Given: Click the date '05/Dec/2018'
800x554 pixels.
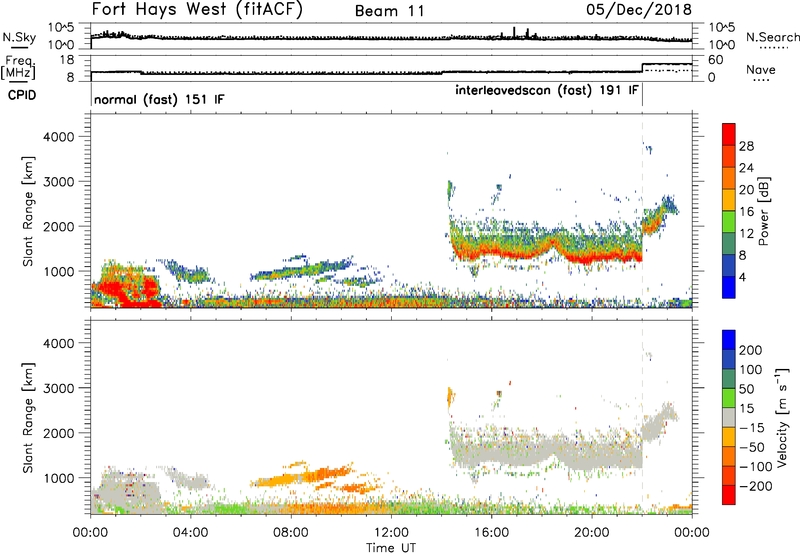Looking at the screenshot, I should (639, 9).
